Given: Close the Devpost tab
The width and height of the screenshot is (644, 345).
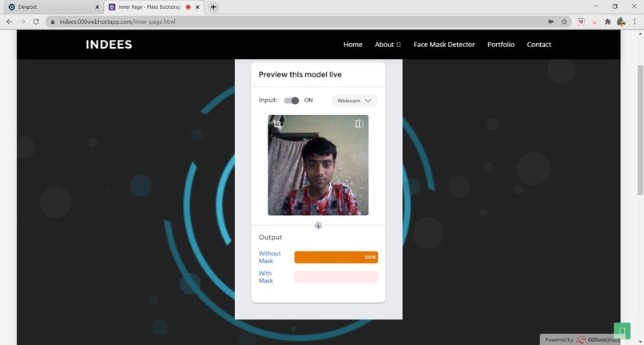Looking at the screenshot, I should click(x=97, y=7).
